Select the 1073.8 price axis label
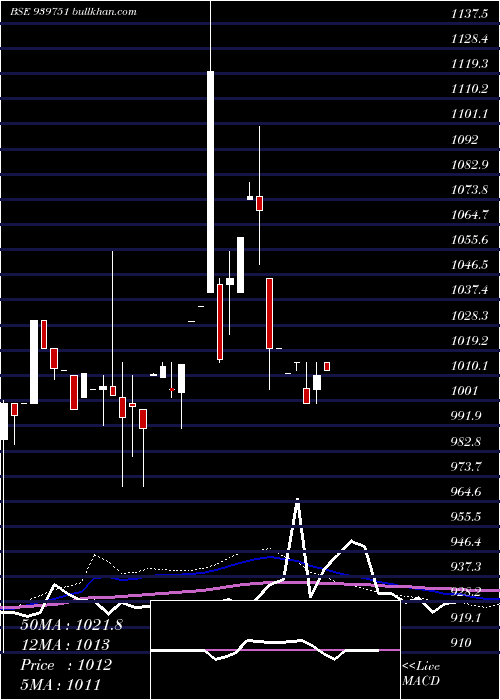 pos(469,190)
